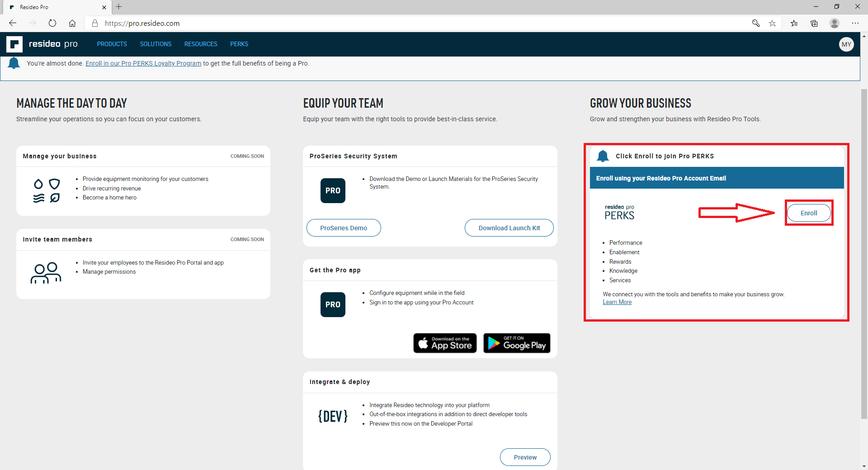
Task: Click COMING SOON on Invite team members
Action: [x=247, y=239]
